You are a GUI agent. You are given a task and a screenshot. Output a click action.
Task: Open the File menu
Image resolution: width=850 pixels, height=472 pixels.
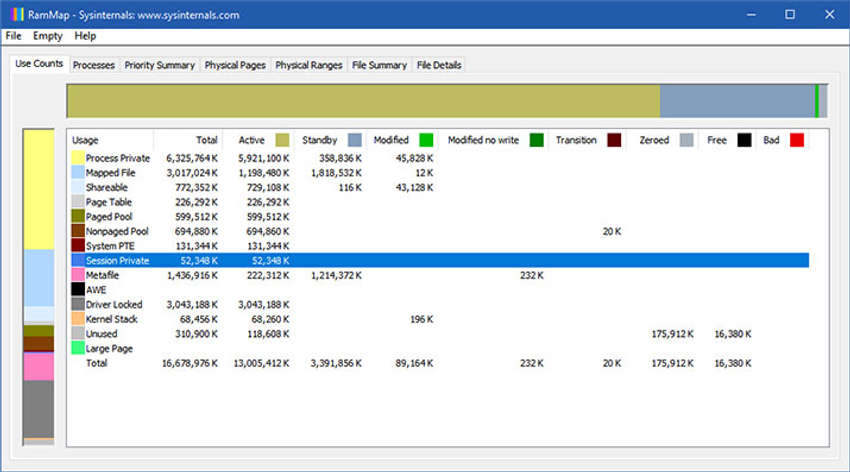(x=14, y=36)
